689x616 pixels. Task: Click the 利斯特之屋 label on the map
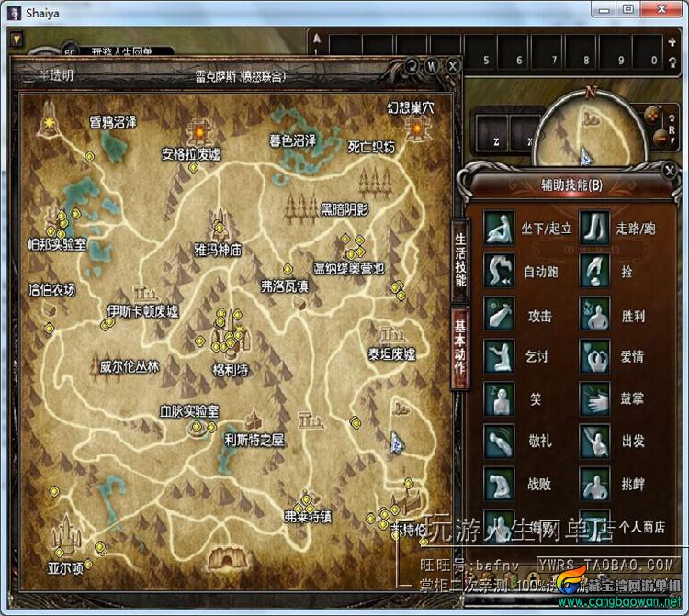pos(254,440)
